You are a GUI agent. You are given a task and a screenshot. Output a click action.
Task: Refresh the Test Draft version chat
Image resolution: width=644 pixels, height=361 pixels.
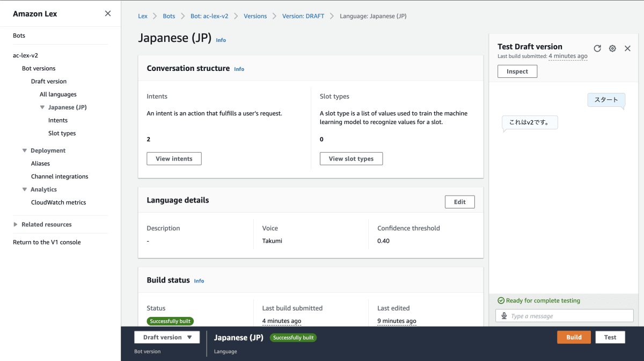pyautogui.click(x=597, y=48)
